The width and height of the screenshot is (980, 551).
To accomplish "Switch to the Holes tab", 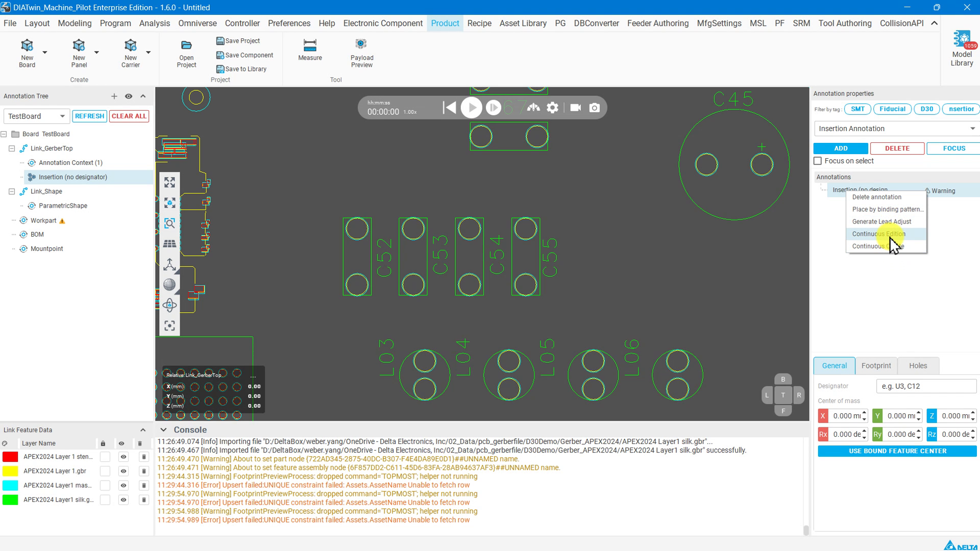I will click(918, 366).
